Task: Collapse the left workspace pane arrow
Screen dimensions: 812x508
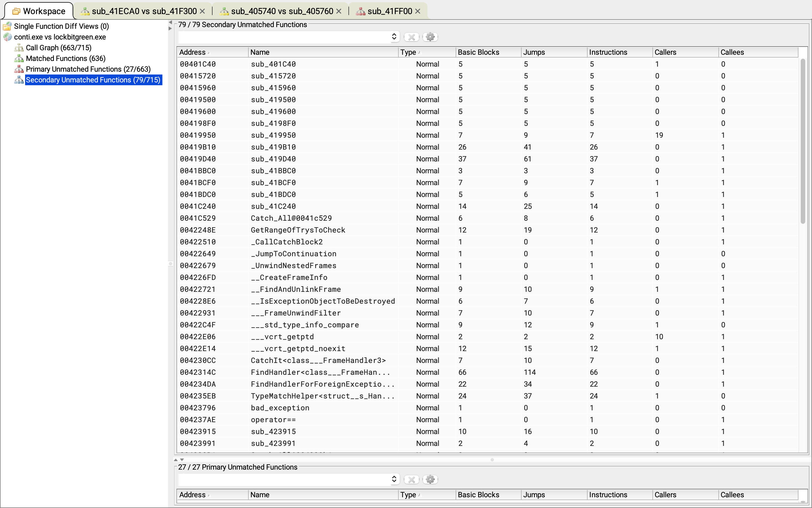Action: coord(170,23)
